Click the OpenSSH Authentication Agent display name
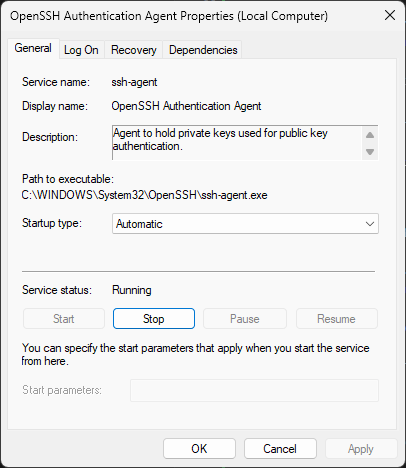The height and width of the screenshot is (468, 406). coord(186,106)
